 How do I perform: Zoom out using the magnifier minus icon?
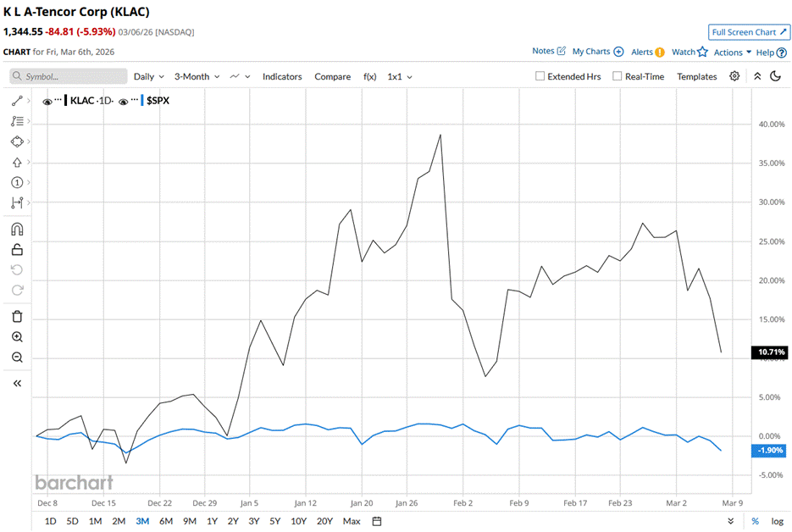click(x=17, y=357)
